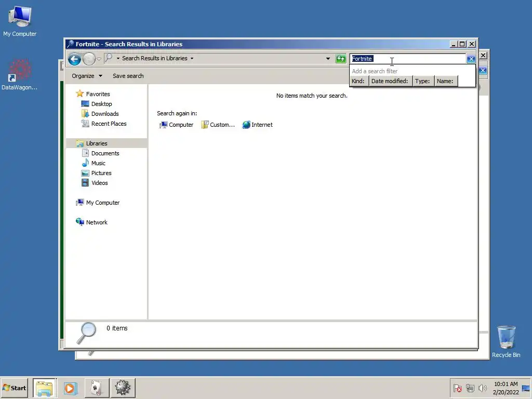This screenshot has width=532, height=399.
Task: Select the DataWagon desktop shortcut
Action: coord(19,75)
